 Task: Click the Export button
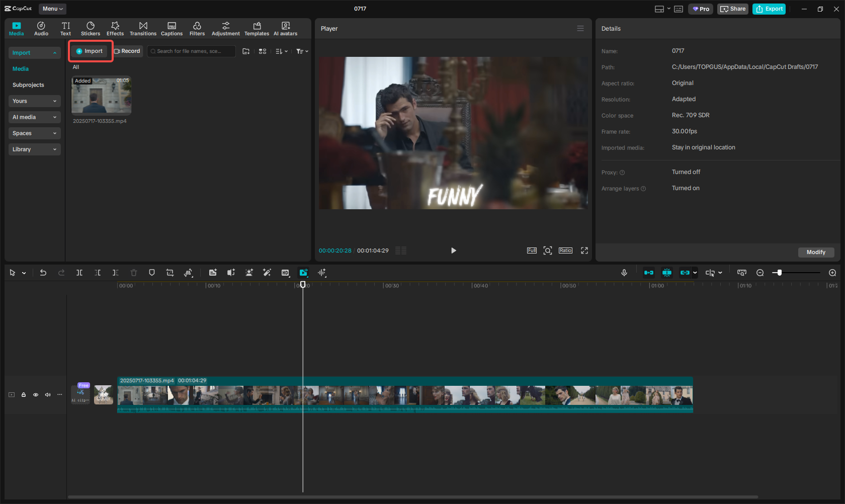[x=769, y=9]
